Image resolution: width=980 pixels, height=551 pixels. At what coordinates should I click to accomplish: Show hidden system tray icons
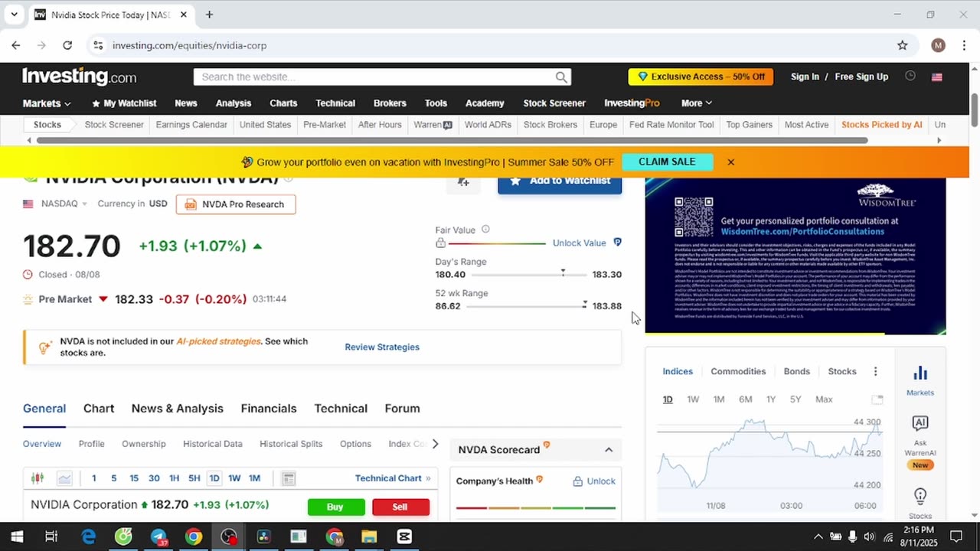tap(818, 536)
